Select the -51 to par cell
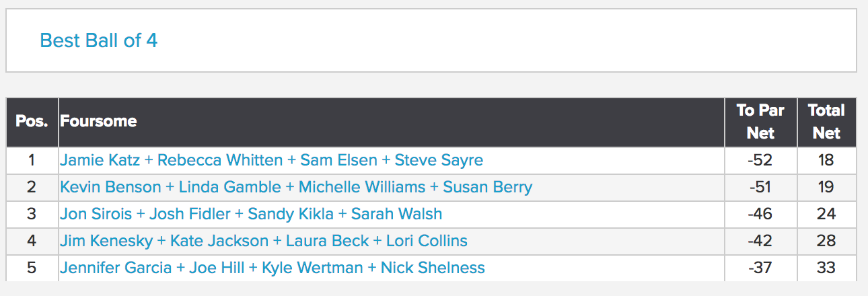The height and width of the screenshot is (296, 868). coord(760,187)
